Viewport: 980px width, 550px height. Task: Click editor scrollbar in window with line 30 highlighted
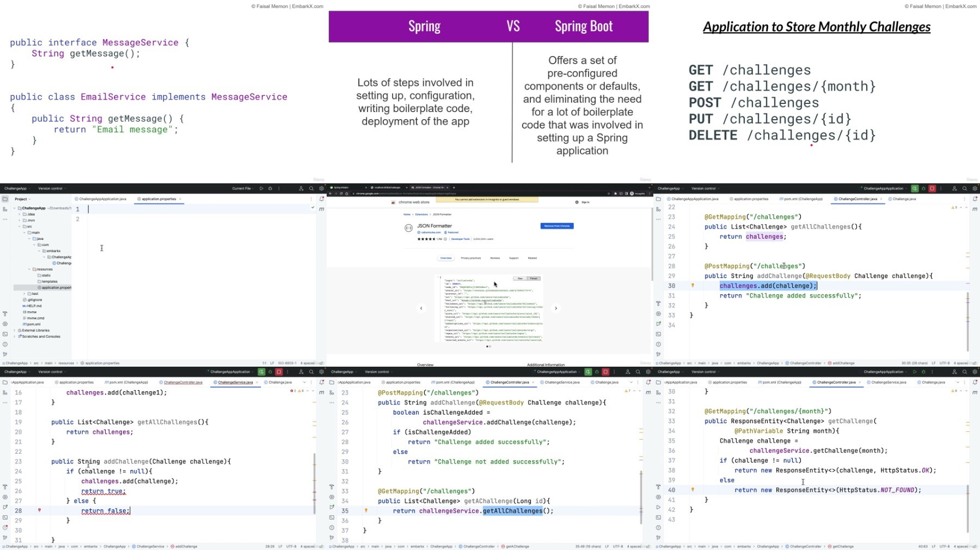967,321
